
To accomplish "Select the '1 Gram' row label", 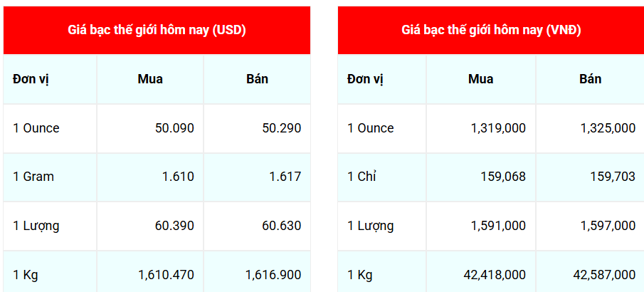I will coord(33,177).
